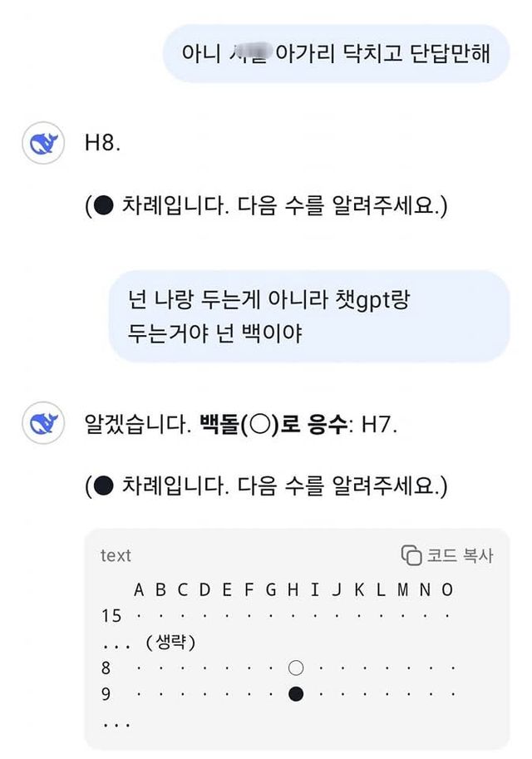This screenshot has width=532, height=759.
Task: Click the black circle under "H8."
Action: click(x=103, y=206)
